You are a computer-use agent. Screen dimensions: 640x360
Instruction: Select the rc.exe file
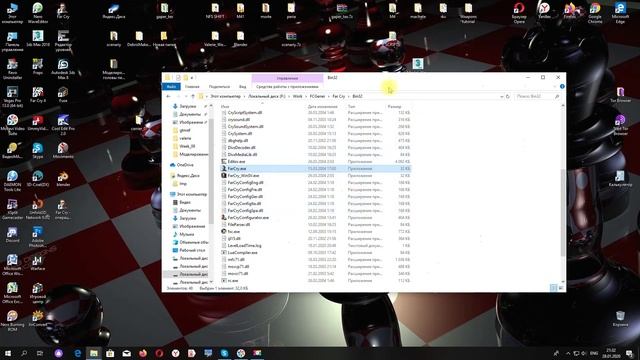pos(316,281)
